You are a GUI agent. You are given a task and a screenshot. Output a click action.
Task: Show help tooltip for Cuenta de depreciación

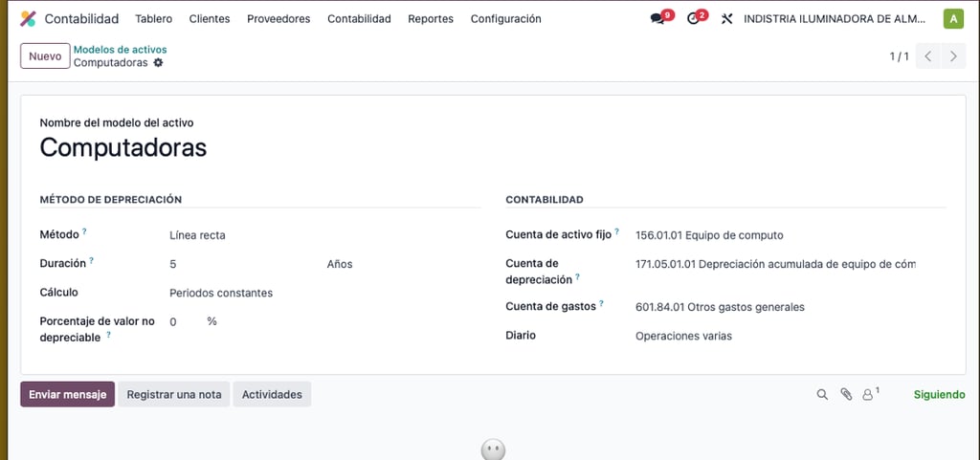click(x=577, y=277)
